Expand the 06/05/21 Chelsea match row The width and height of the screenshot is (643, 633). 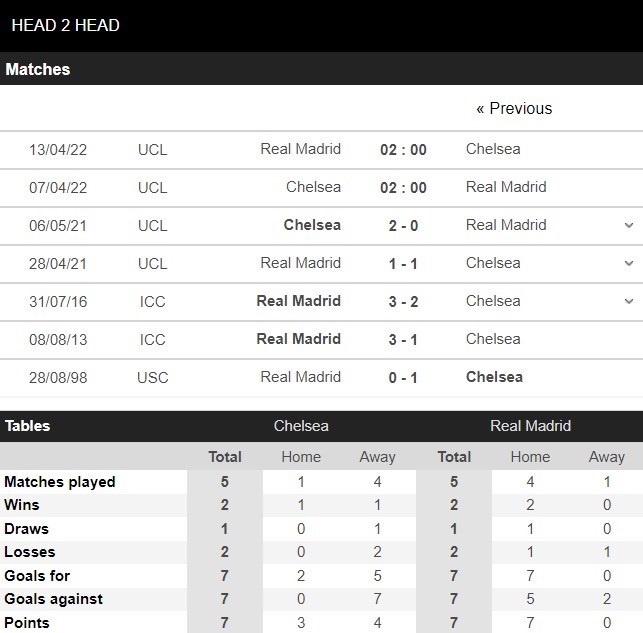click(628, 225)
